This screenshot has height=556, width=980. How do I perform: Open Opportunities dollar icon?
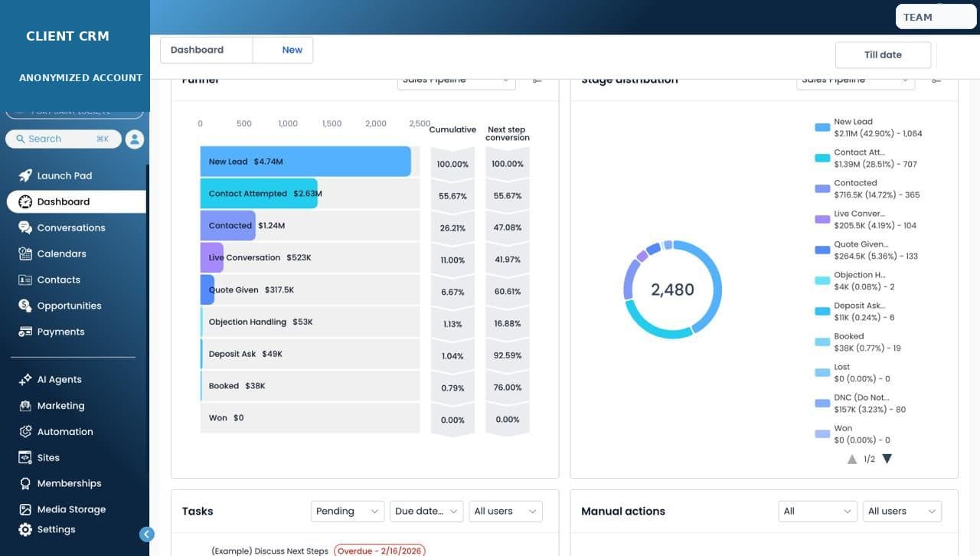pos(25,306)
